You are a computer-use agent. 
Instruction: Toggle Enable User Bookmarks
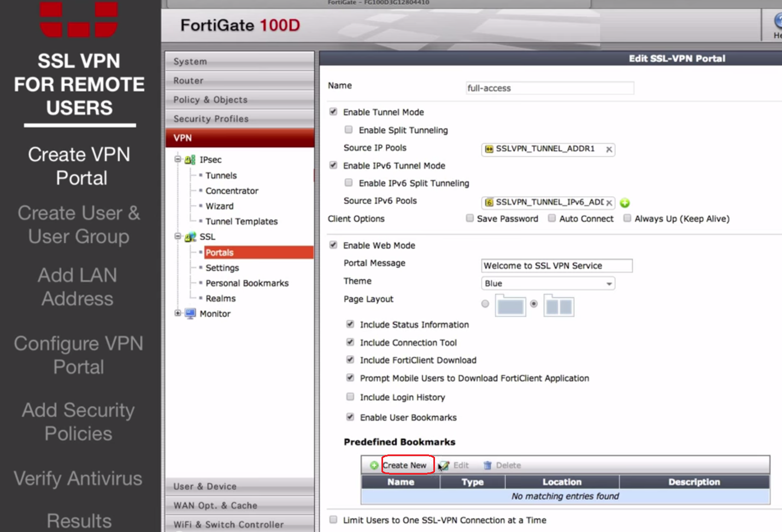pyautogui.click(x=350, y=417)
